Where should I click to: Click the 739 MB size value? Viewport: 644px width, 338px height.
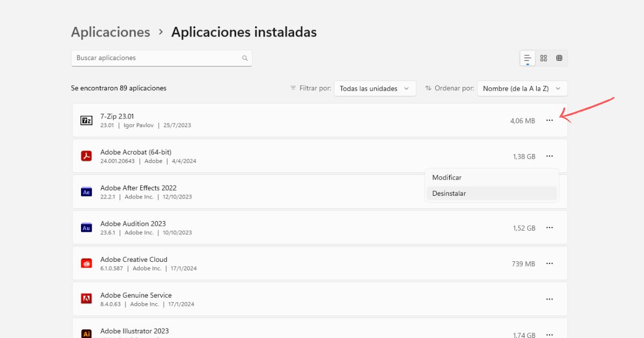coord(523,264)
